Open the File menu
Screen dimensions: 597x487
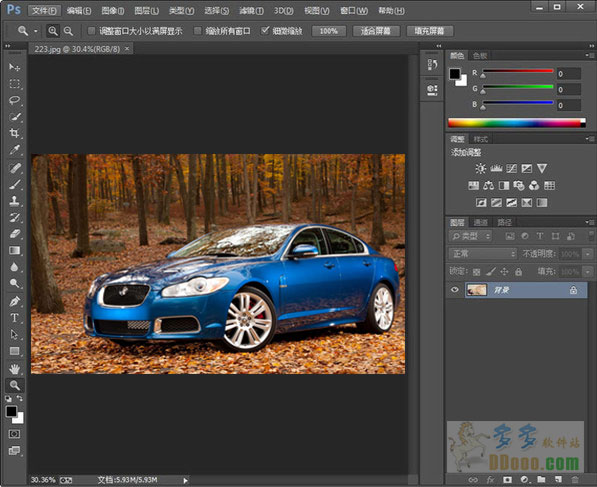[44, 11]
